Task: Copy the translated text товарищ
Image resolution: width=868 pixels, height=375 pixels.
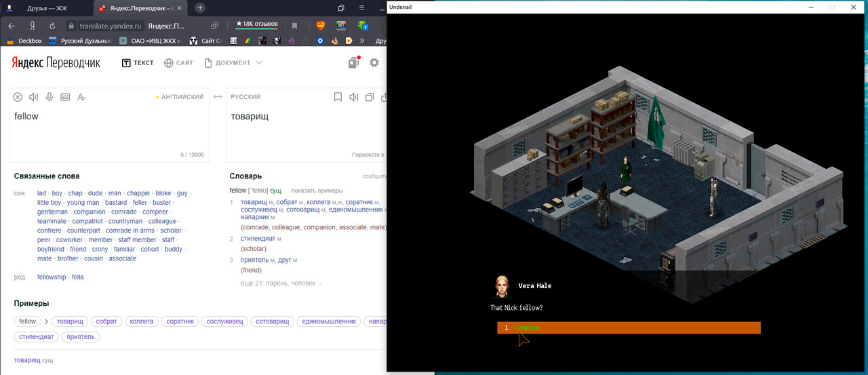Action: (370, 97)
